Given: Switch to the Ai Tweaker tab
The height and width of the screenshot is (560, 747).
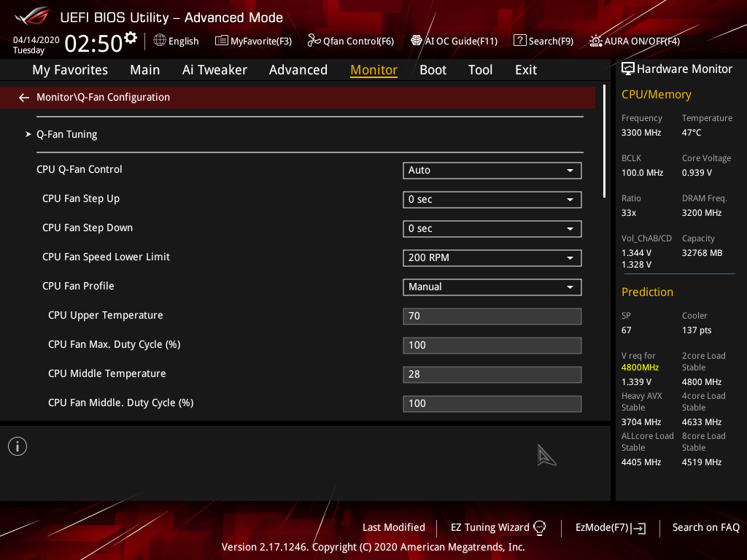Looking at the screenshot, I should (x=214, y=70).
